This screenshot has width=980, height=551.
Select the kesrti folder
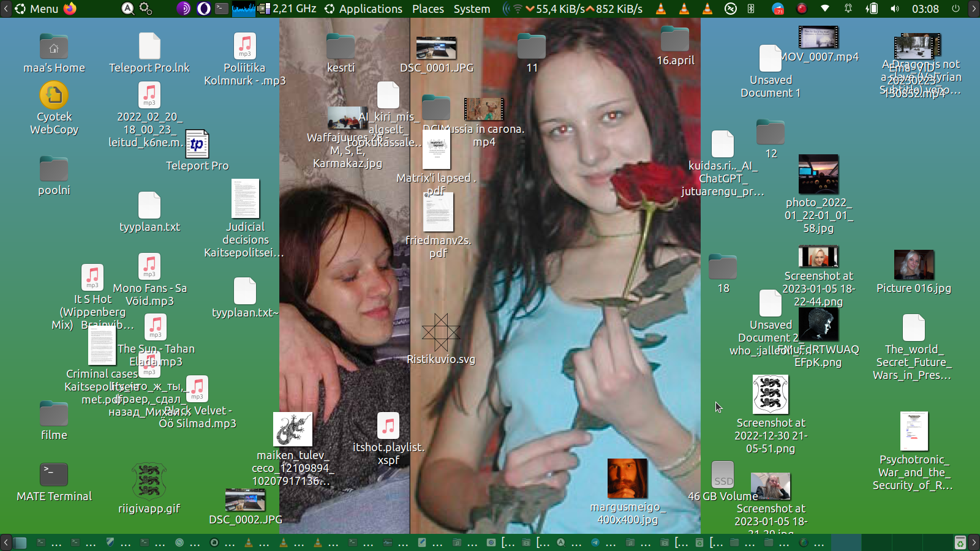pos(341,54)
